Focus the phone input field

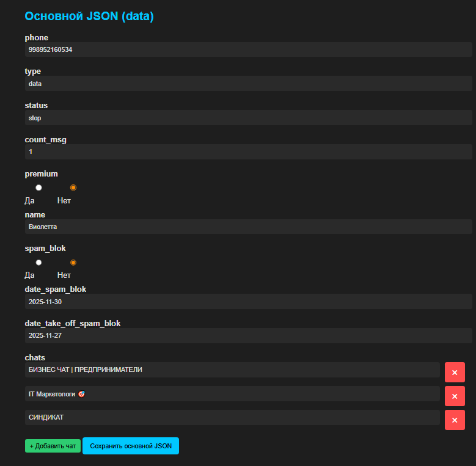click(x=248, y=49)
